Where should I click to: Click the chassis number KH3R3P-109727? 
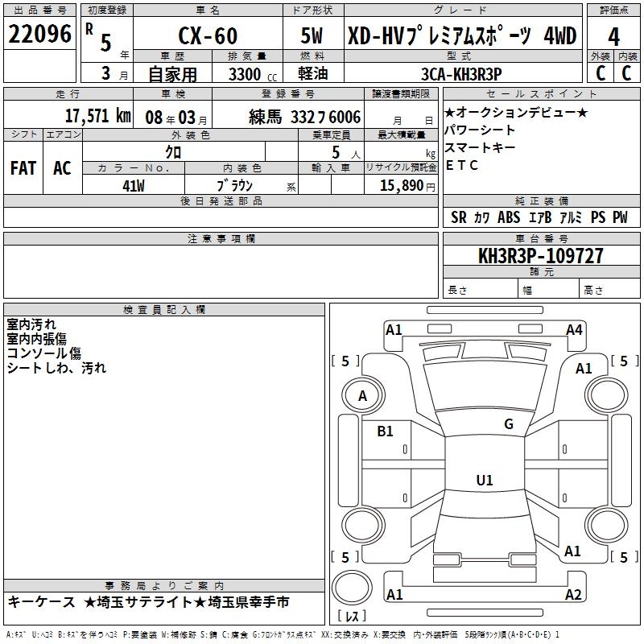(x=541, y=256)
